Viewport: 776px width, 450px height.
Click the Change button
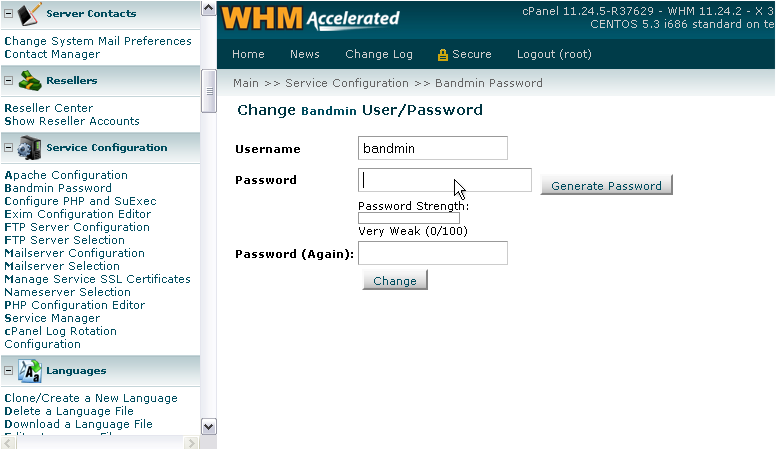pos(394,280)
